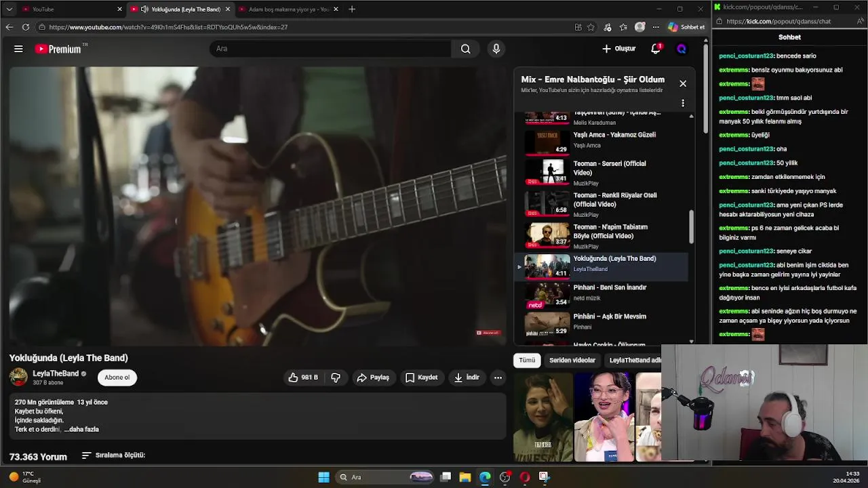Open Sıralama ölçütü sort dropdown
Image resolution: width=868 pixels, height=488 pixels.
pos(113,455)
